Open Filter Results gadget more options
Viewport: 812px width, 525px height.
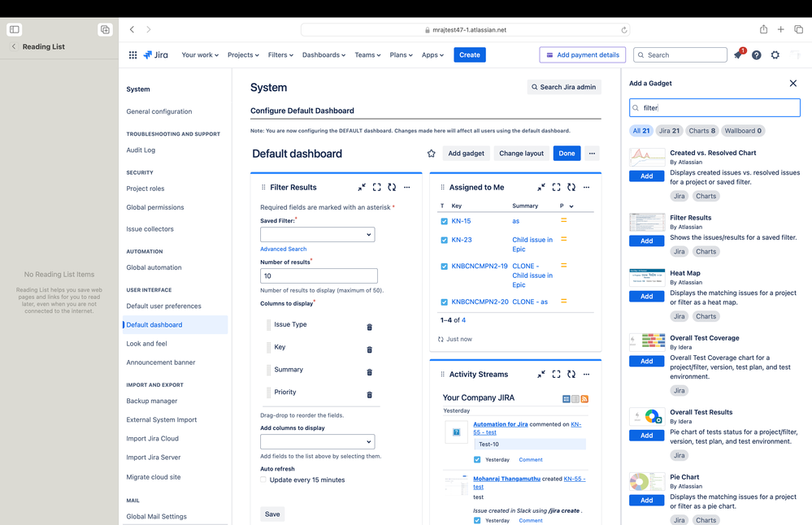click(407, 188)
